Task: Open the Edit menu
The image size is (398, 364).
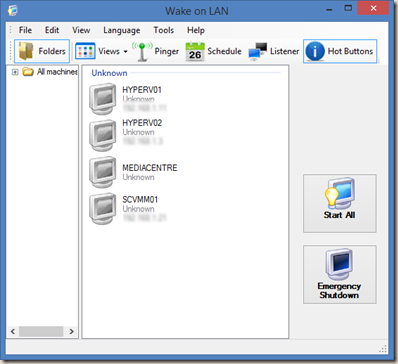Action: (x=52, y=30)
